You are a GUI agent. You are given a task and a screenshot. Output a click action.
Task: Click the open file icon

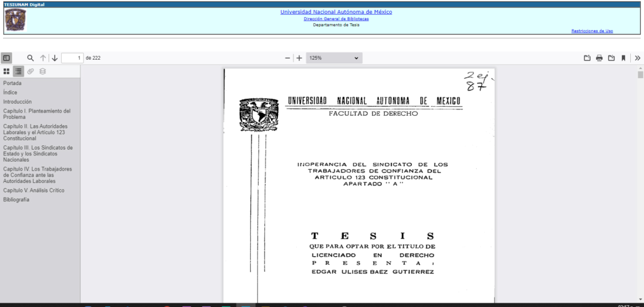point(587,58)
